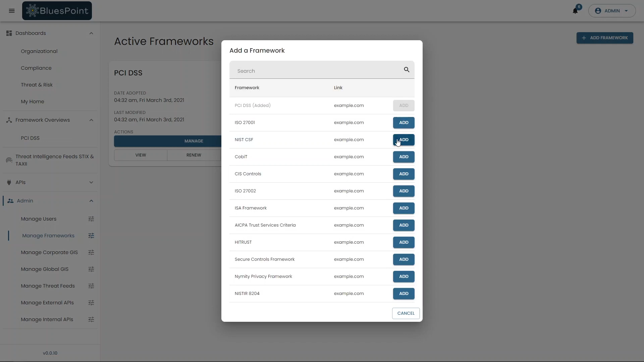Click the plus icon on ADD FRAMEWORK

[584, 38]
